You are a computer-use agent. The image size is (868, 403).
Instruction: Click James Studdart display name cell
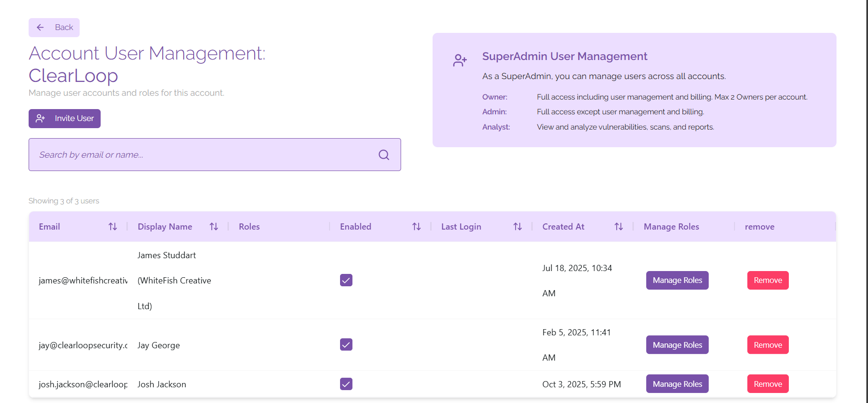[175, 281]
